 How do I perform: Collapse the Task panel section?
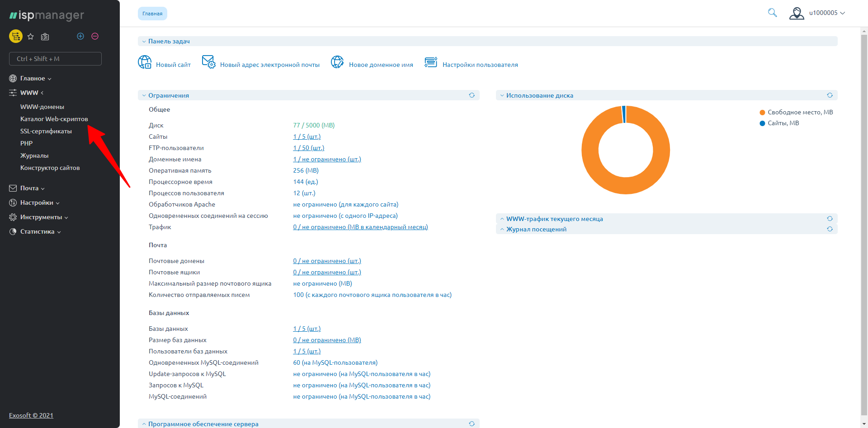tap(169, 41)
